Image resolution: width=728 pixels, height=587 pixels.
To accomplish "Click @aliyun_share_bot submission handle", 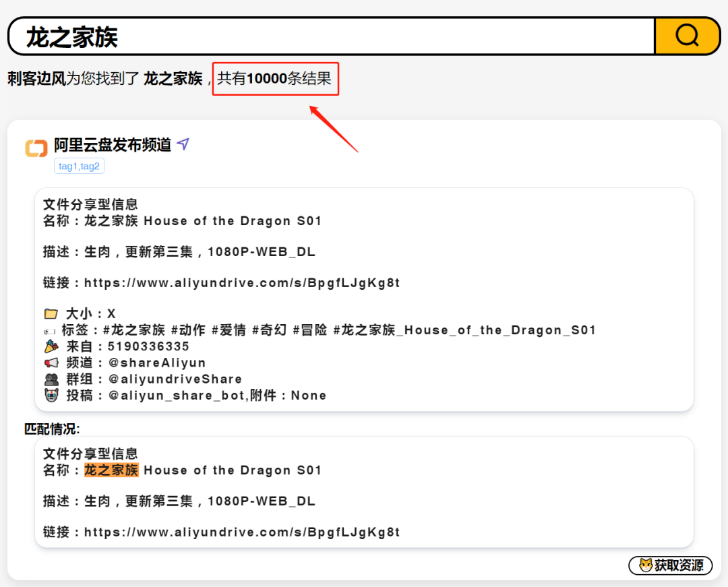I will [x=177, y=396].
